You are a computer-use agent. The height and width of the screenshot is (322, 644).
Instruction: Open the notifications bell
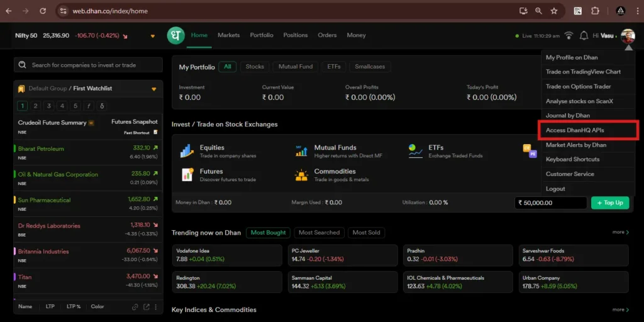coord(584,36)
